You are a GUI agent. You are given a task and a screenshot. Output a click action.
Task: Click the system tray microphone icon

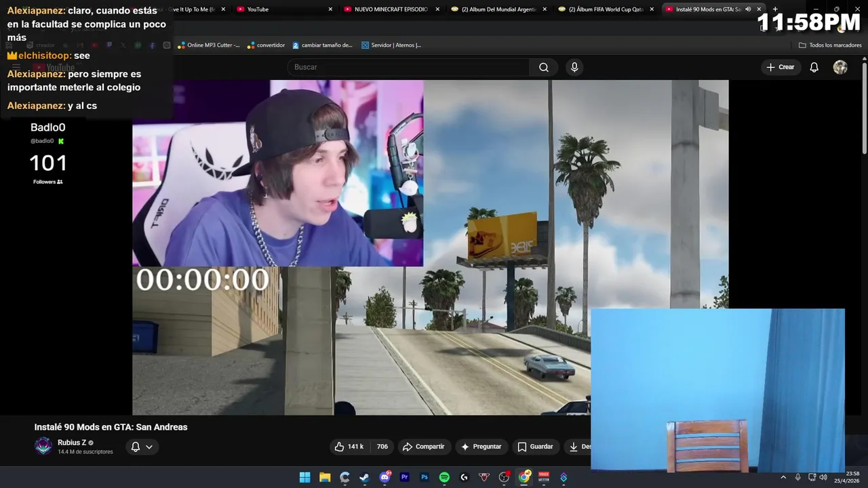[797, 477]
